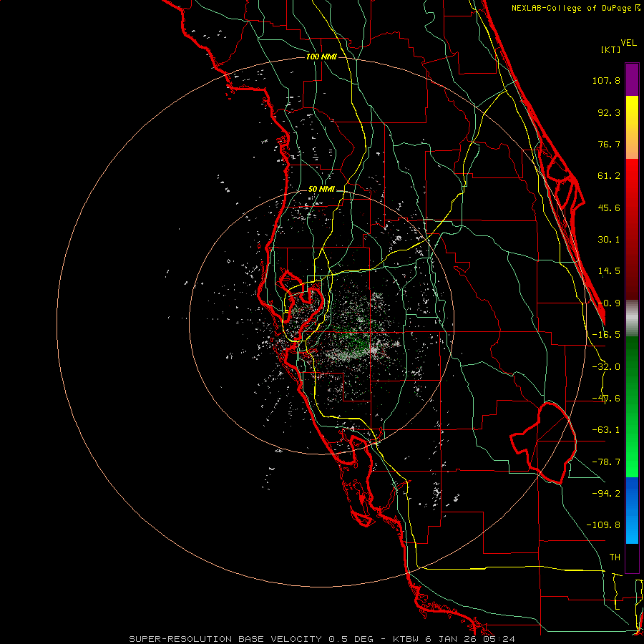Click the Lake Okeechobee outline on map
This screenshot has width=644, height=644.
tap(543, 444)
